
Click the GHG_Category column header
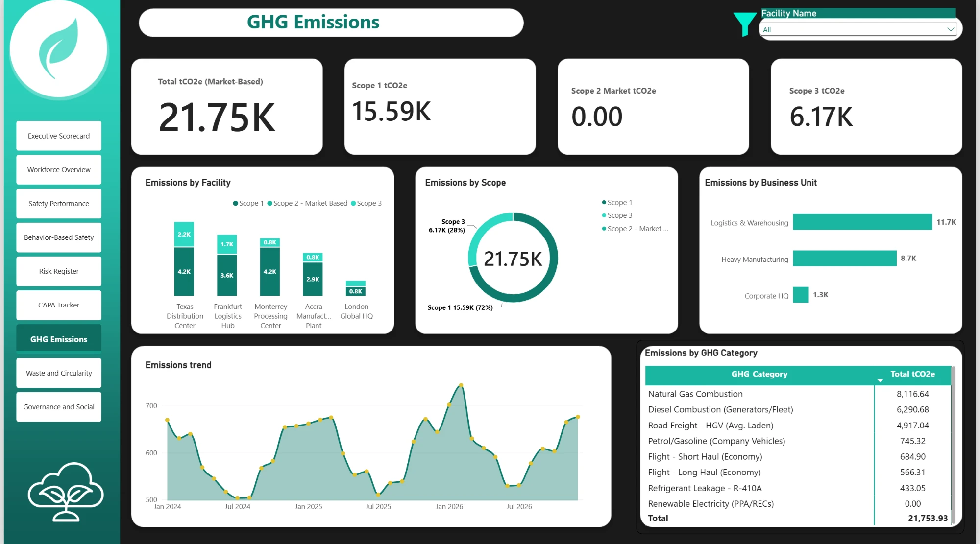click(759, 374)
